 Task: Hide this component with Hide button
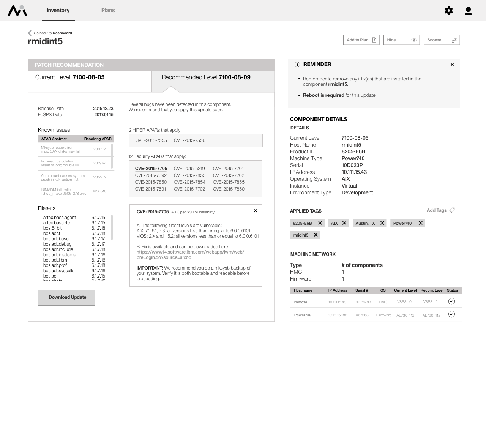coord(402,40)
